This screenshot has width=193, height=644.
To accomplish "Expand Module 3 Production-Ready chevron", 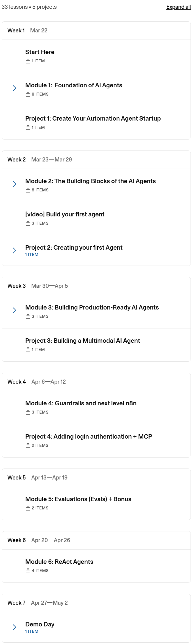I will coord(15,310).
